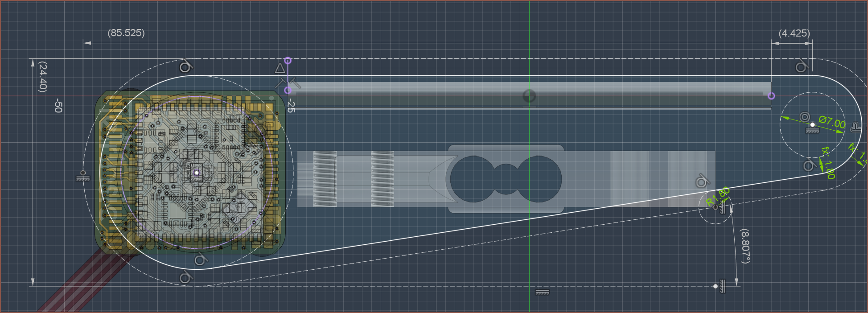This screenshot has height=313, width=868.
Task: Select the perpendicular constraint glyph on right arc
Action: pos(856,127)
